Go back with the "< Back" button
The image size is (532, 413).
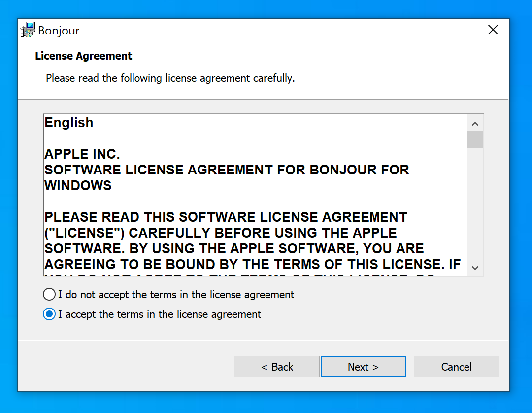(x=277, y=367)
